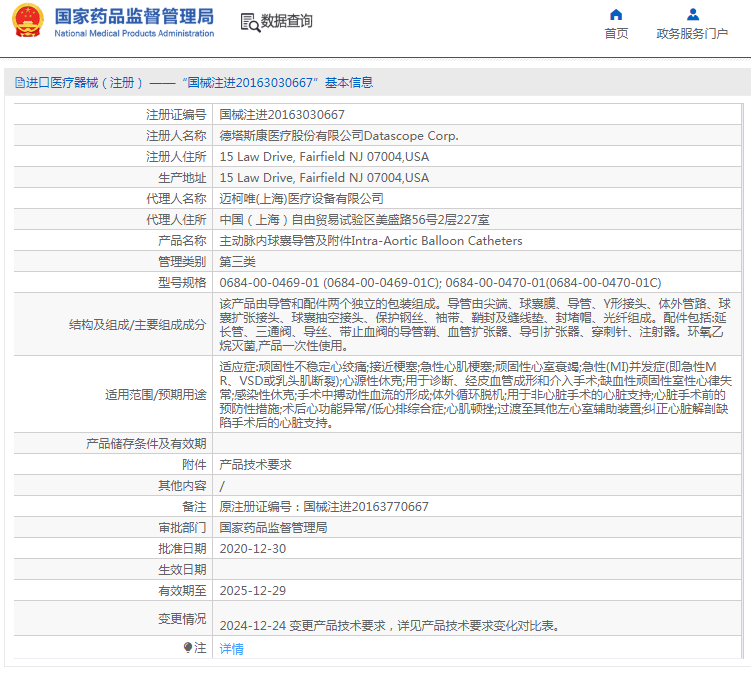751x675 pixels.
Task: Select model spec 0684-00-0469-01 value
Action: click(x=440, y=283)
